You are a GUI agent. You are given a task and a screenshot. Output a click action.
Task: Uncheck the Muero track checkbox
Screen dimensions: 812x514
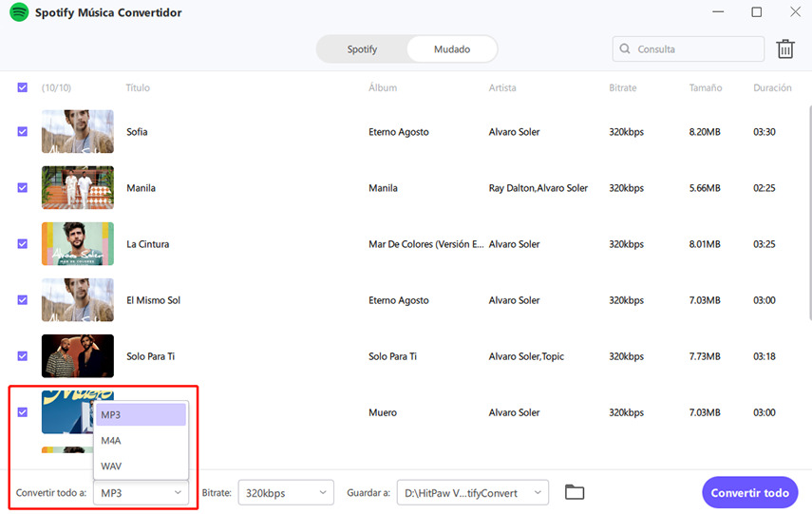(22, 412)
